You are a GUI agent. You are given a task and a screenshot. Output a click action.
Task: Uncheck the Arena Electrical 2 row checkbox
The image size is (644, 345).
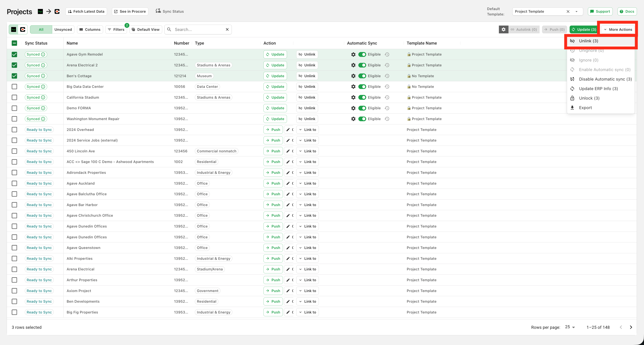tap(15, 65)
